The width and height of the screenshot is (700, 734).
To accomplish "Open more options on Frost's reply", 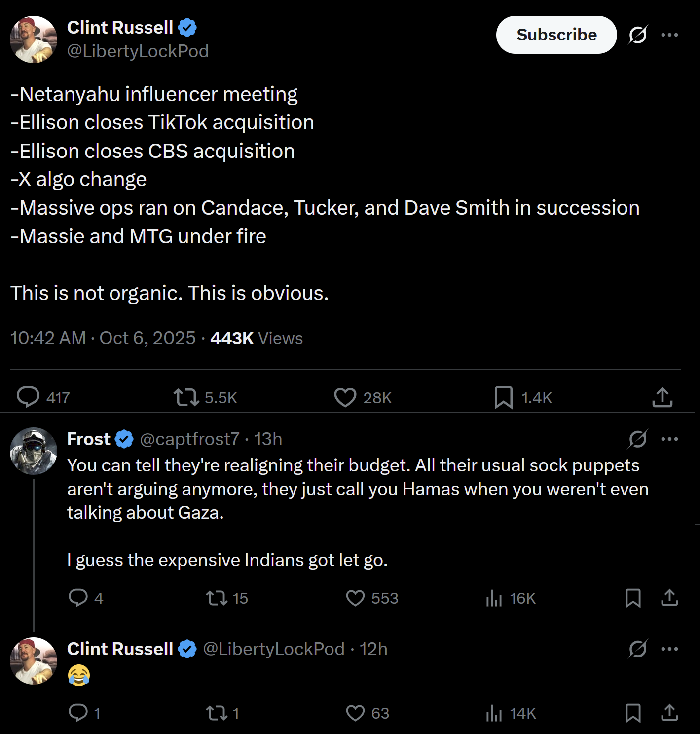I will point(669,439).
